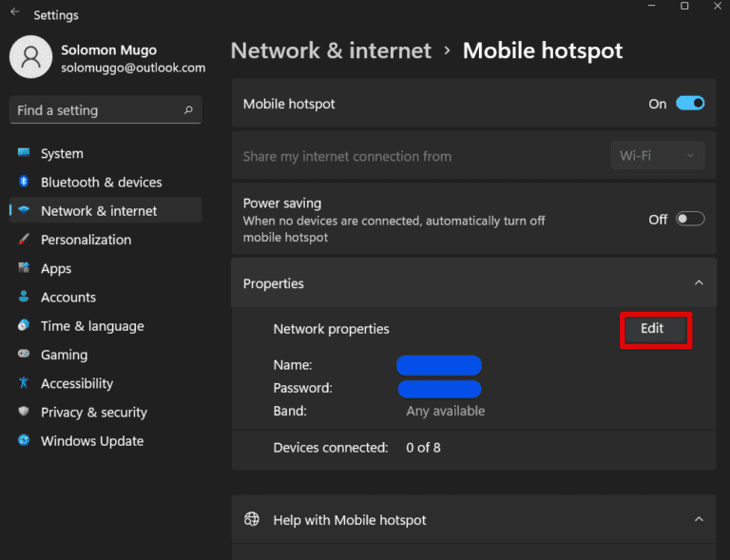
Task: Go back to Network & internet breadcrumb
Action: click(331, 50)
